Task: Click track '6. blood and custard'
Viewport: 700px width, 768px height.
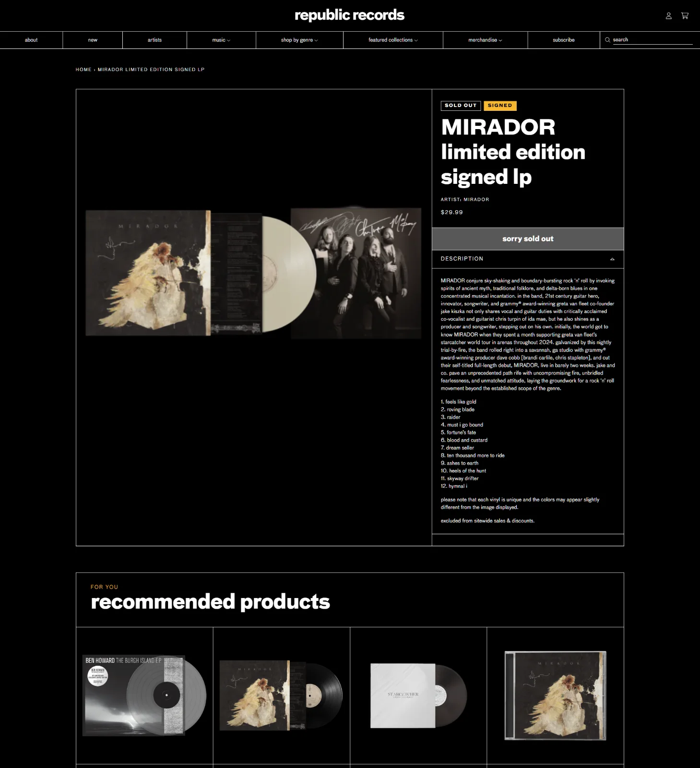Action: pos(464,440)
